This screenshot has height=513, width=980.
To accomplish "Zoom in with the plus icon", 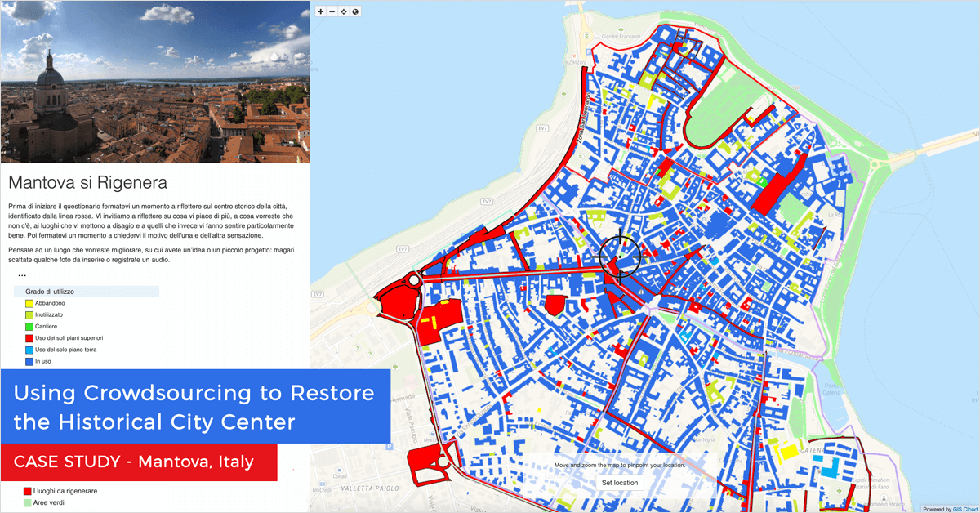I will [x=321, y=11].
